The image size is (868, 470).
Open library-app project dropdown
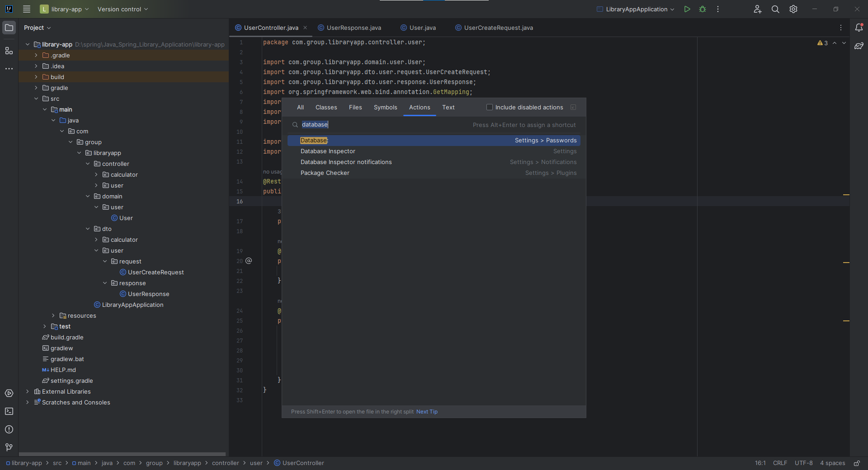[64, 9]
